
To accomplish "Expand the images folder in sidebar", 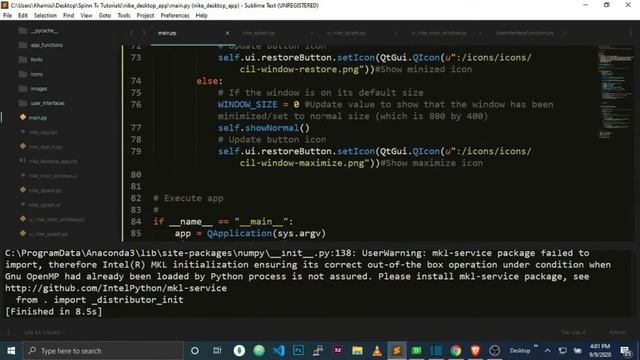I will coord(33,89).
